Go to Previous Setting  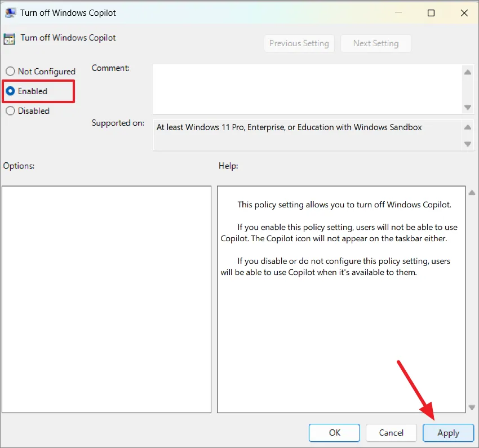(x=299, y=43)
